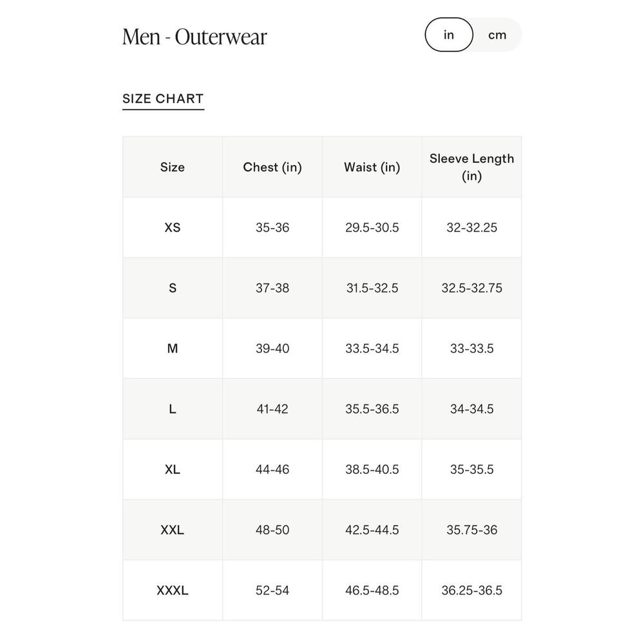Screen dimensions: 644x644
Task: Click the 35.5-36.5 waist measurement cell
Action: tap(372, 409)
